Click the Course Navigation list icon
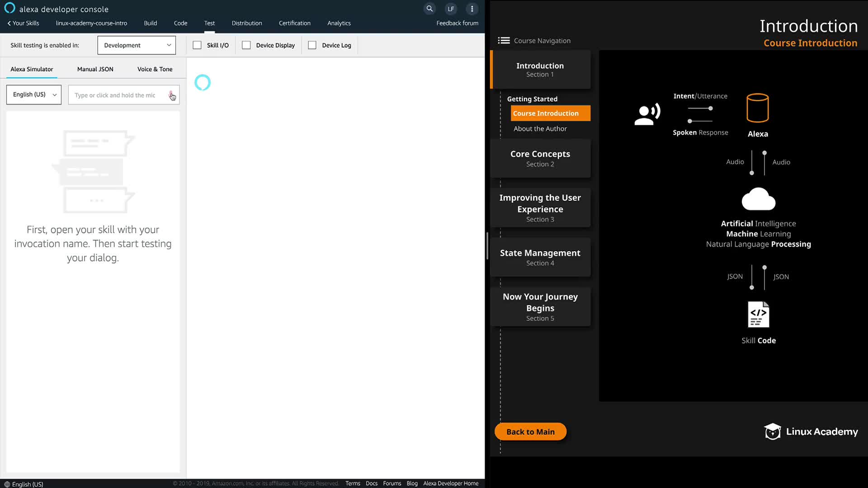This screenshot has height=488, width=868. click(504, 41)
